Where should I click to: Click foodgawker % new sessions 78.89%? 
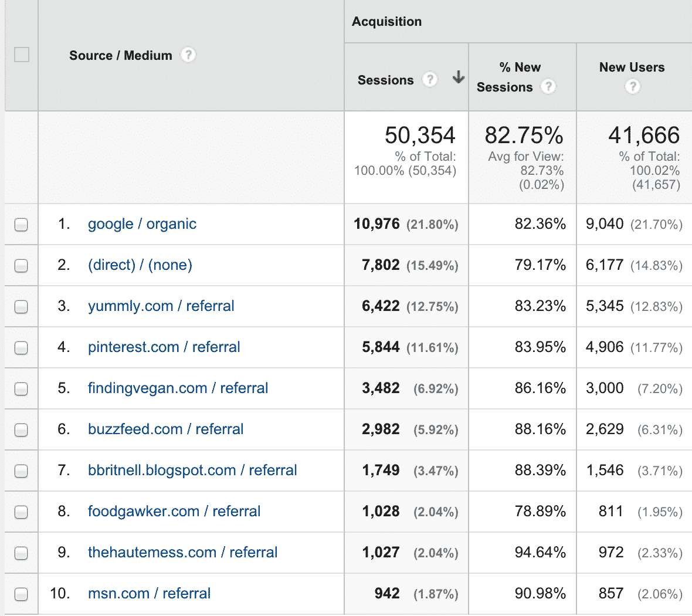point(540,512)
